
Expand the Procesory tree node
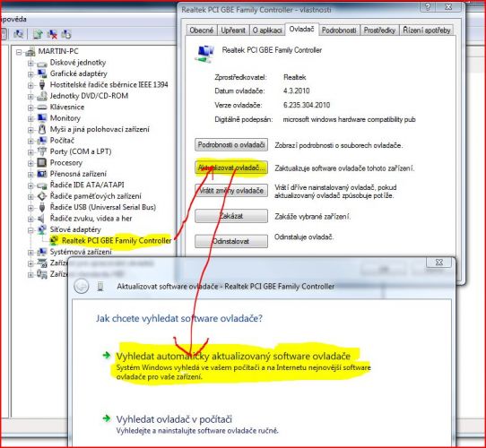30,163
